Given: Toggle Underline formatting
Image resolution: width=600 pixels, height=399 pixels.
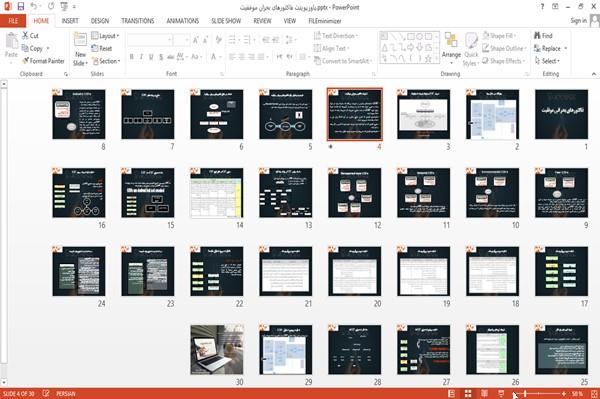Looking at the screenshot, I should pyautogui.click(x=151, y=57).
